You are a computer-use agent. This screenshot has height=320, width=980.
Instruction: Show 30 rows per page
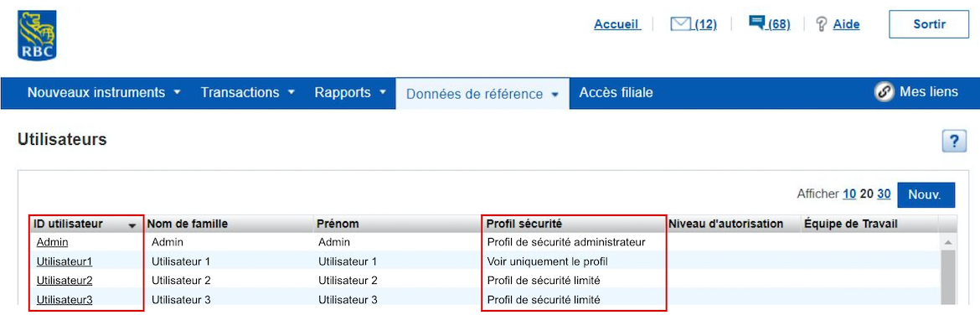click(x=884, y=194)
